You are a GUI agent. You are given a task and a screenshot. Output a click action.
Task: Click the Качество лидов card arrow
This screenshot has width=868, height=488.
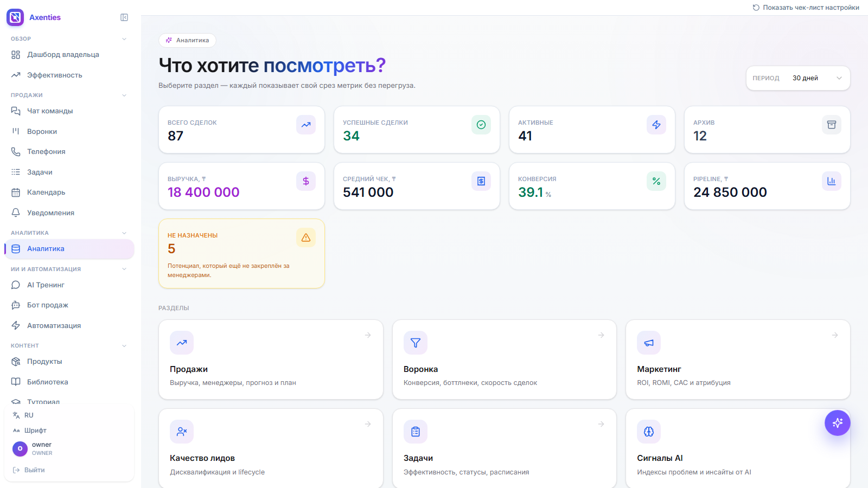tap(368, 424)
